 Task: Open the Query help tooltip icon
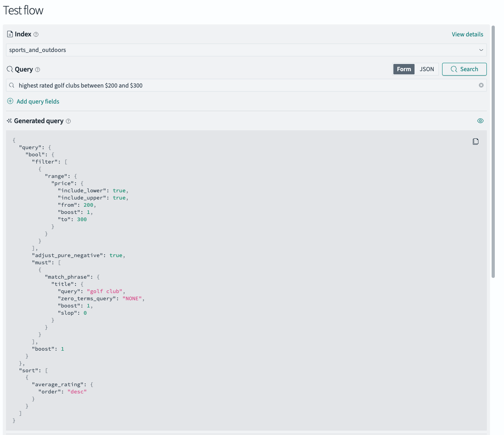[37, 69]
